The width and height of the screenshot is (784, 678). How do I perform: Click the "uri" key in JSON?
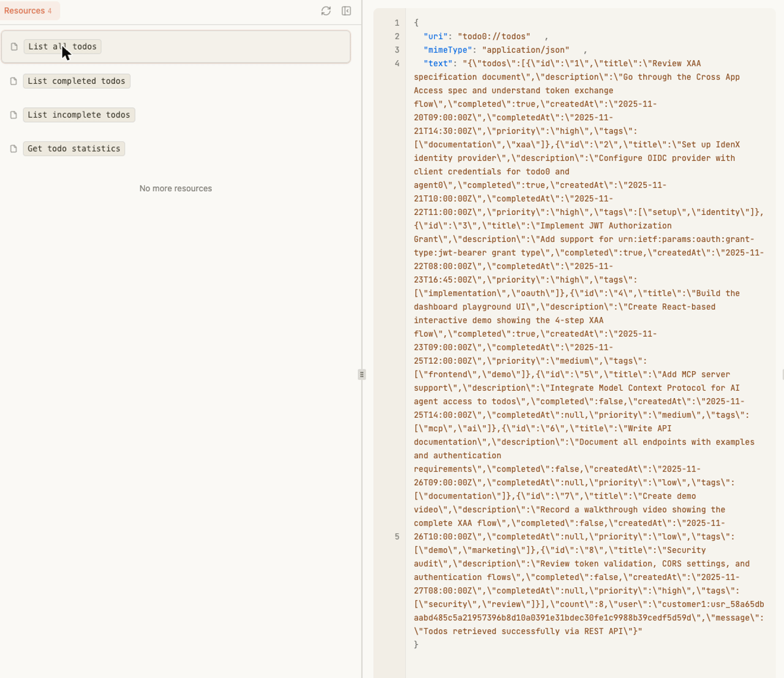coord(435,36)
